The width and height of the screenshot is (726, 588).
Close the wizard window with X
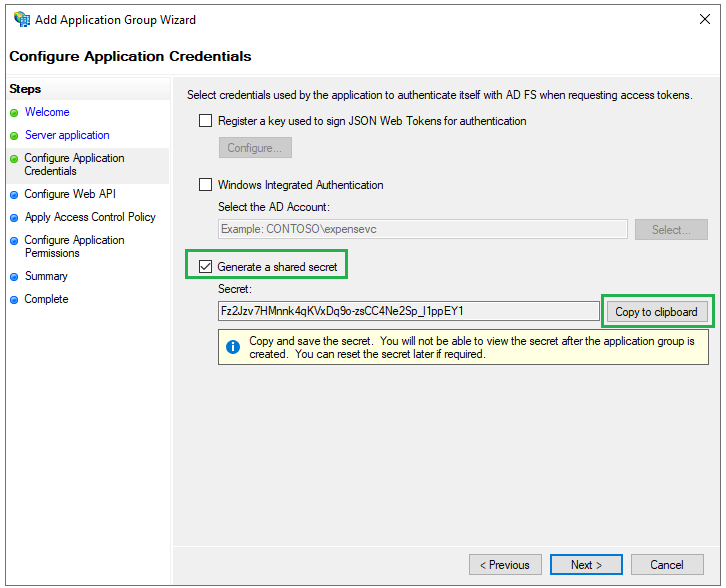pos(705,19)
